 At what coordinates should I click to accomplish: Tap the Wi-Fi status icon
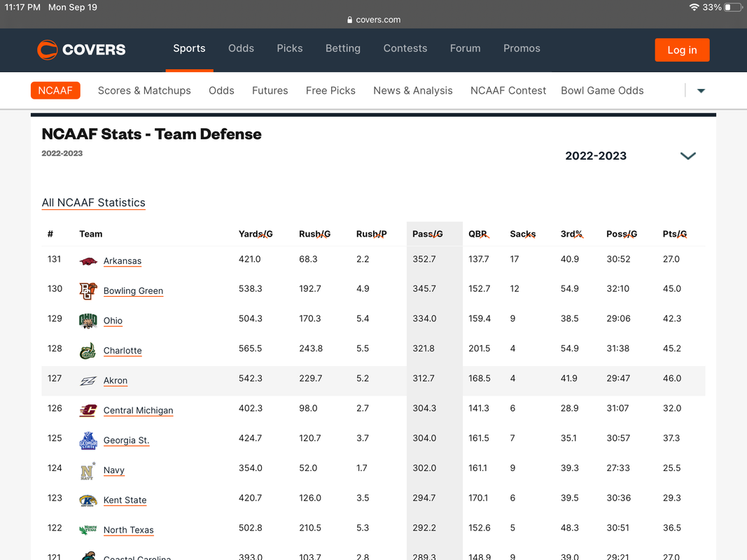(x=694, y=7)
